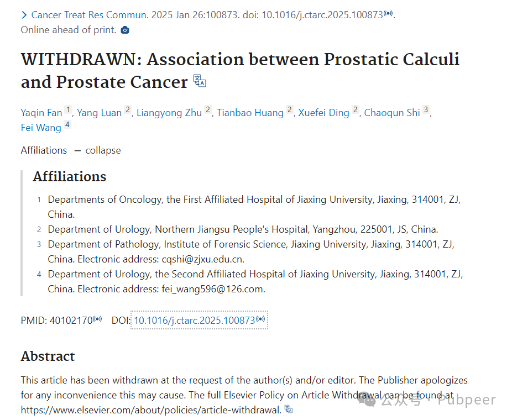Select author Liangyong Zhu
Image resolution: width=512 pixels, height=420 pixels.
tap(169, 113)
